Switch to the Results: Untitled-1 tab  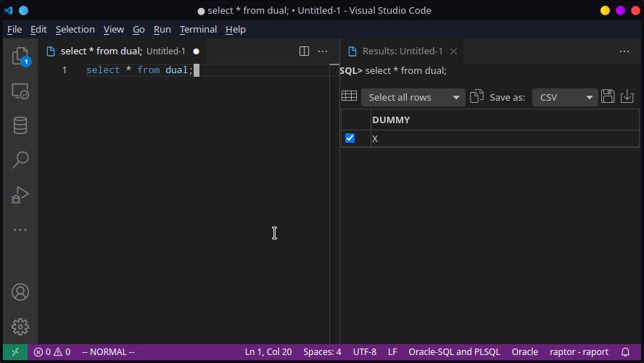[402, 51]
